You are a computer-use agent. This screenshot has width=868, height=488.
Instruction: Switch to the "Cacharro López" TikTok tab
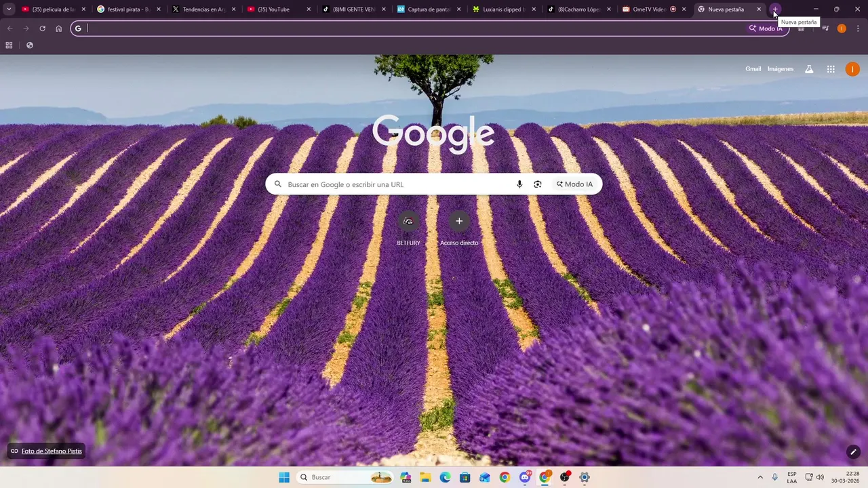click(x=578, y=9)
